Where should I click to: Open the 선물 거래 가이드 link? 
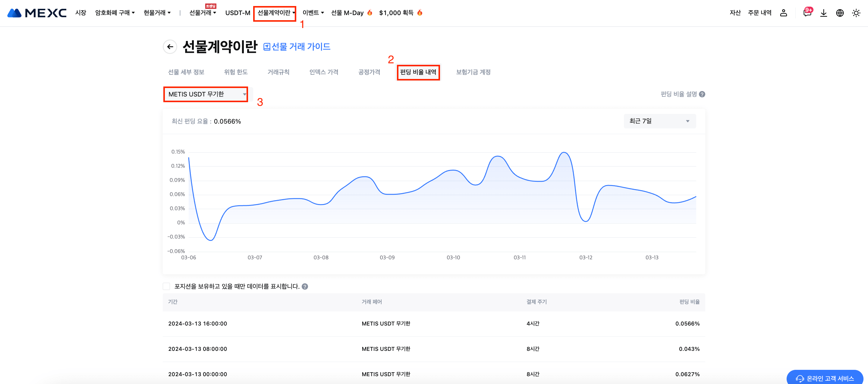click(x=297, y=46)
